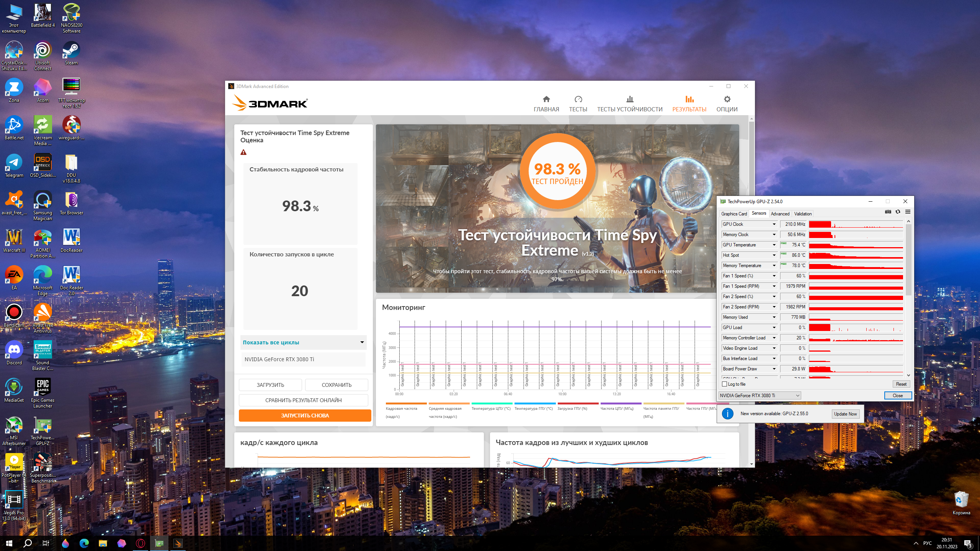The height and width of the screenshot is (551, 980).
Task: Open Opera browser from the taskbar
Action: point(140,543)
